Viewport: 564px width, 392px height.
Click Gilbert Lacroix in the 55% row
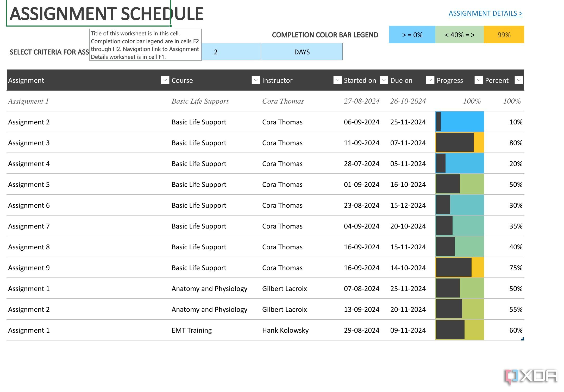tap(284, 309)
